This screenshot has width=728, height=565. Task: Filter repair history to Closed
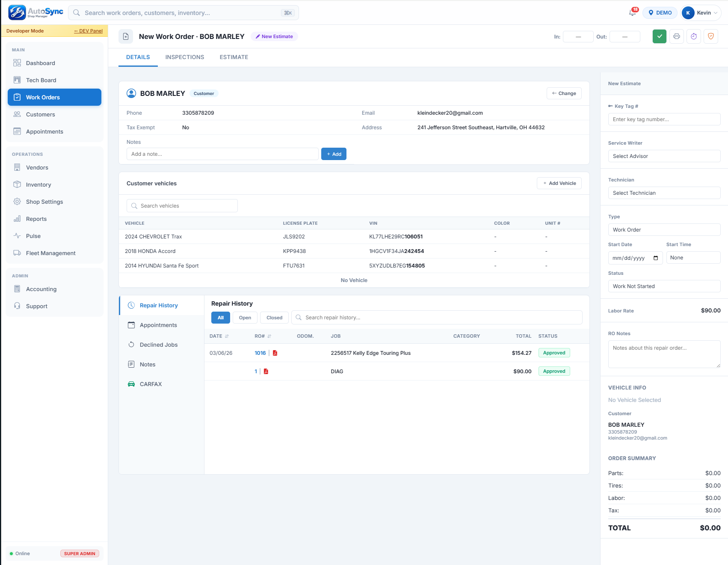(274, 317)
